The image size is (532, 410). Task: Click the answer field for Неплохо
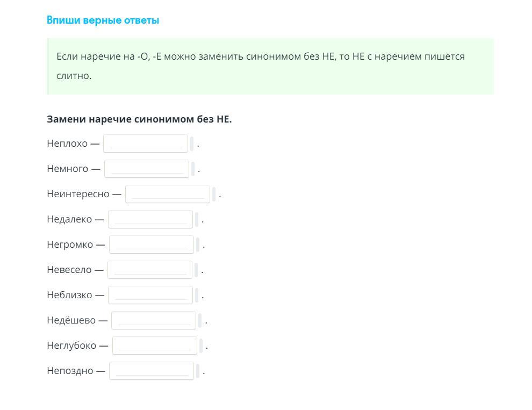coord(145,143)
